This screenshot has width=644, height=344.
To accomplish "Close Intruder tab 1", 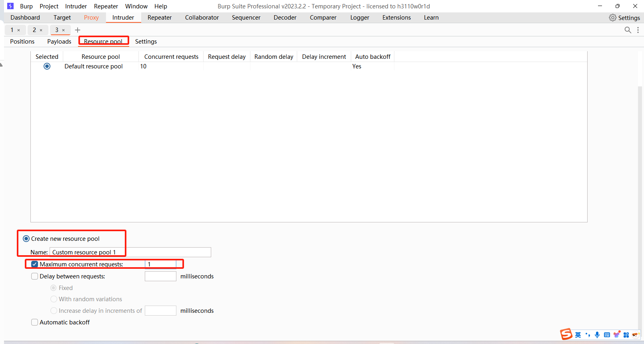I will click(x=18, y=30).
